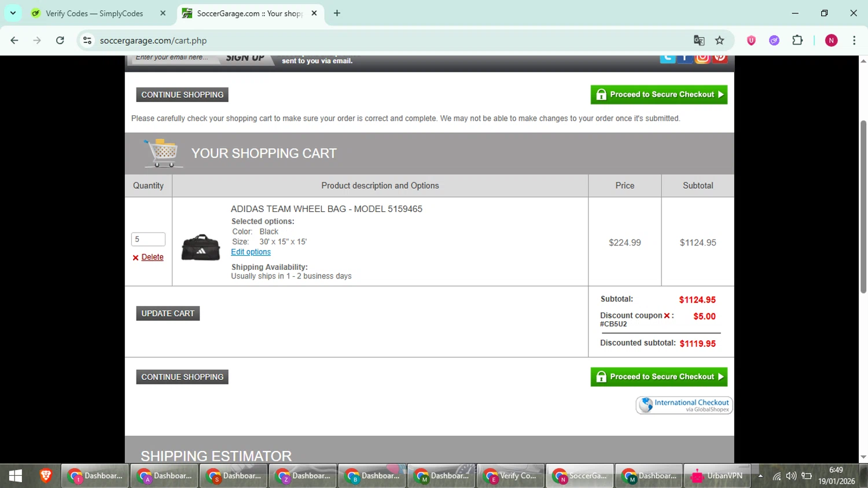Show hidden system tray icons arrow
This screenshot has width=868, height=488.
pyautogui.click(x=760, y=476)
